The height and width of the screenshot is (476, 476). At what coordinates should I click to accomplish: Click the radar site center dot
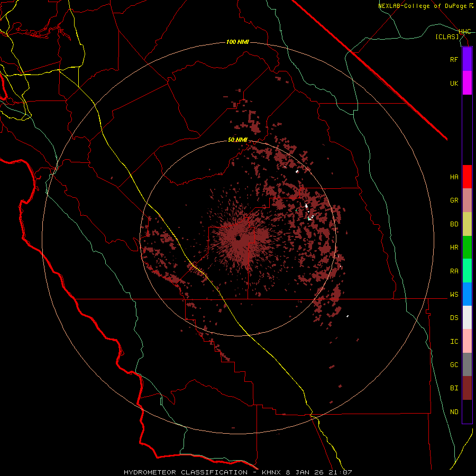[x=238, y=238]
